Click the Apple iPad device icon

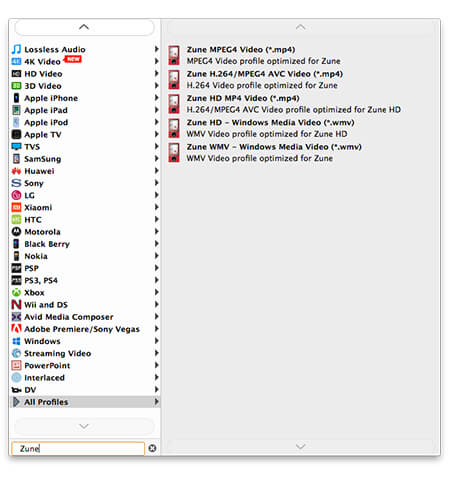click(16, 110)
